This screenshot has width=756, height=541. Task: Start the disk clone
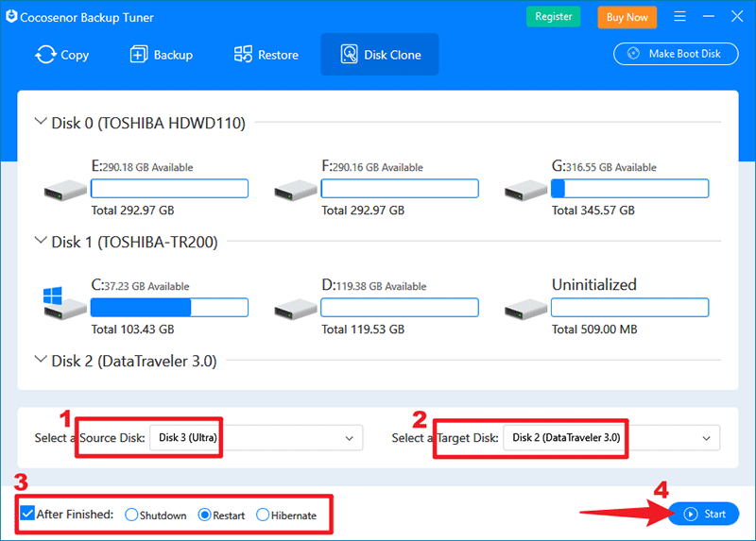click(x=704, y=514)
